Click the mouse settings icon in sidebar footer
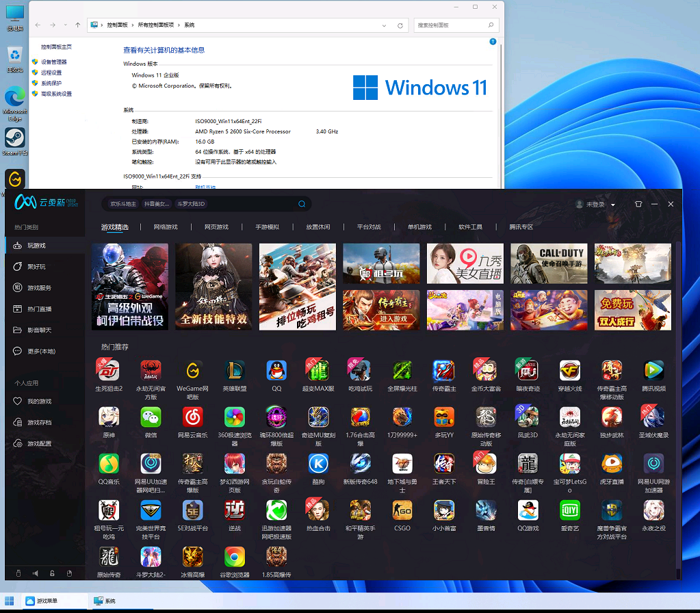This screenshot has height=613, width=700. pos(69,573)
